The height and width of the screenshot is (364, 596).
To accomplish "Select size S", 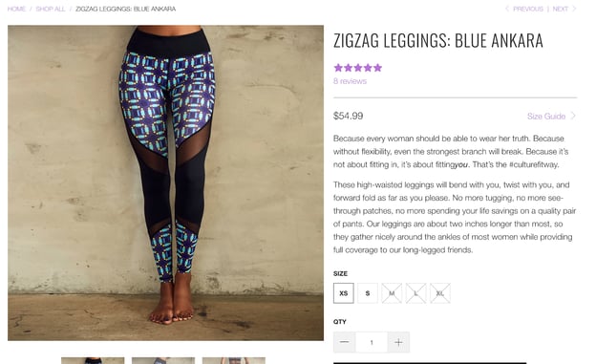I will (368, 293).
